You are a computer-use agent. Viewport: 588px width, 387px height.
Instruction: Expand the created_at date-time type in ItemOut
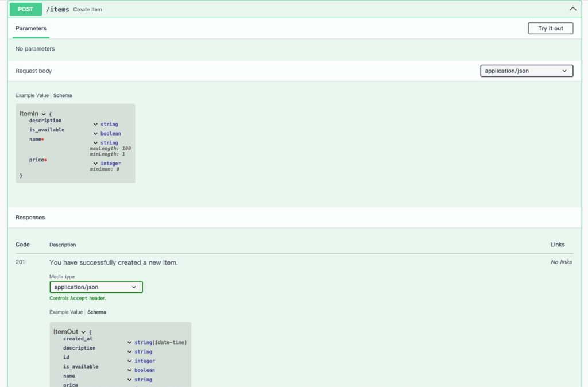(x=130, y=342)
